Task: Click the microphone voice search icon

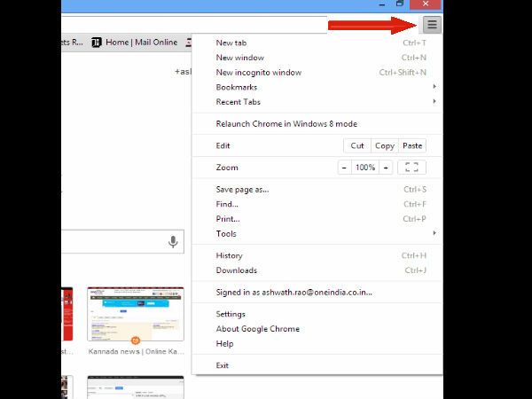Action: click(173, 241)
